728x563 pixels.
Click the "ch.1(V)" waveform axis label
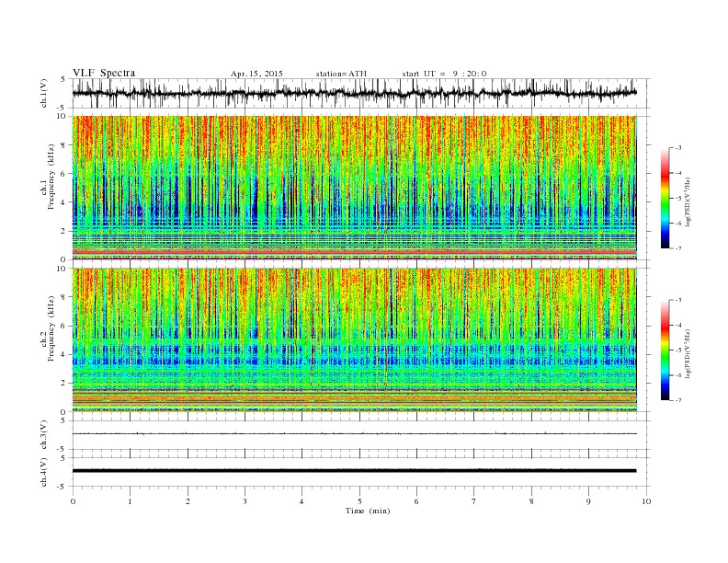tap(44, 93)
